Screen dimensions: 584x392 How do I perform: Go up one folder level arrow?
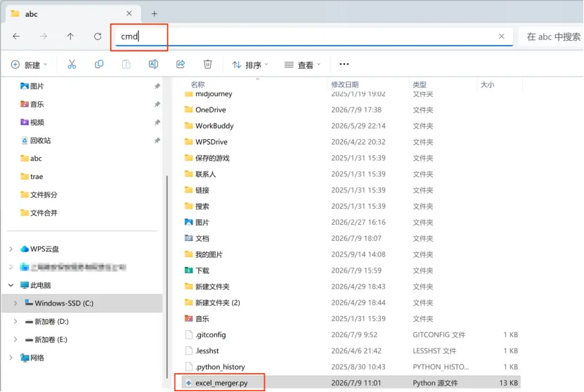tap(70, 36)
